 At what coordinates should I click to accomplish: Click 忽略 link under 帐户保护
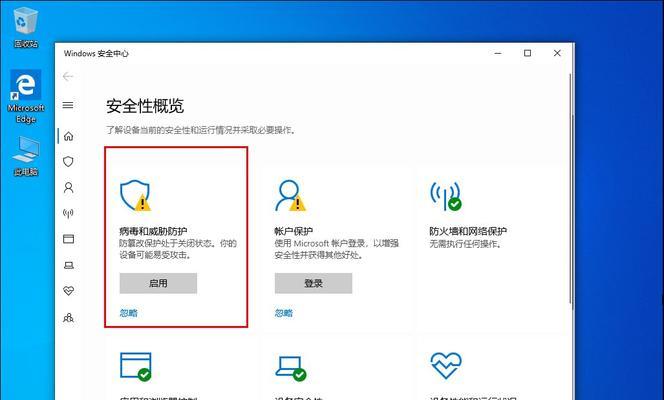[x=283, y=313]
